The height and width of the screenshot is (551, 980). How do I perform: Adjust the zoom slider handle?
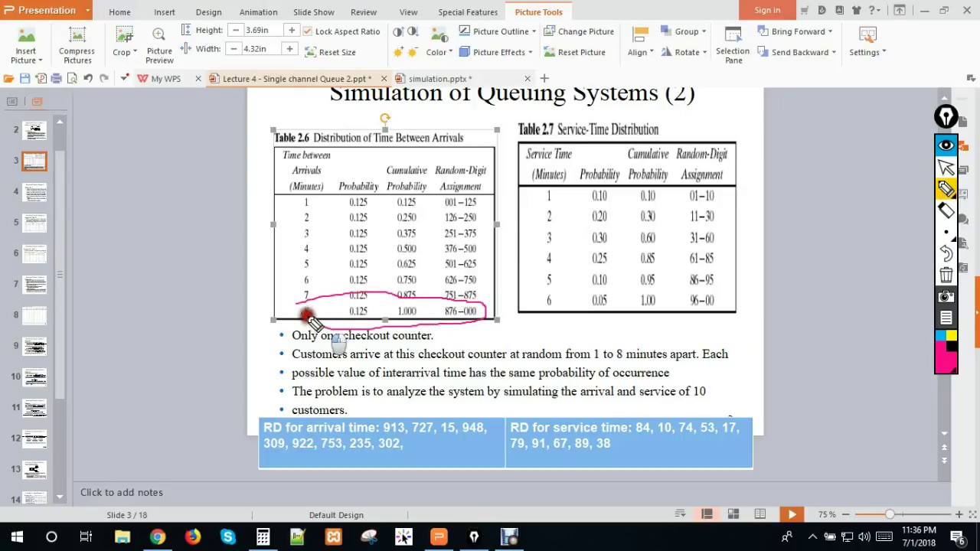point(890,514)
